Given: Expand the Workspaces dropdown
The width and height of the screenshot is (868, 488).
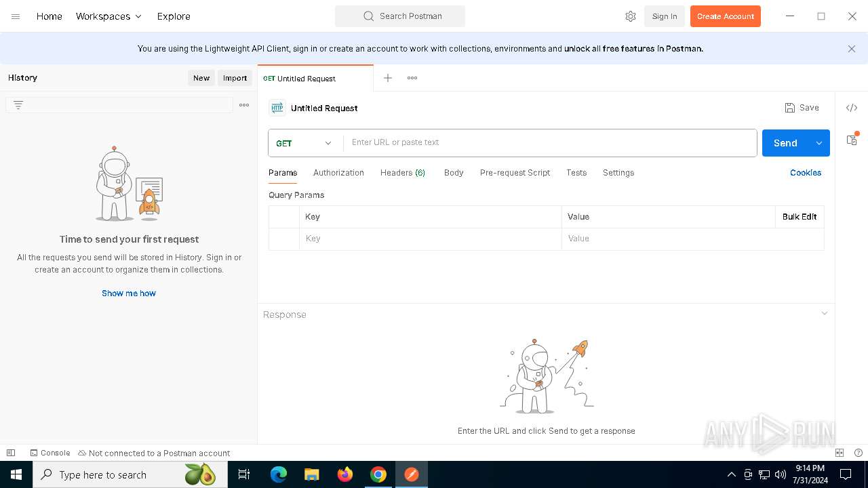Looking at the screenshot, I should [x=108, y=16].
